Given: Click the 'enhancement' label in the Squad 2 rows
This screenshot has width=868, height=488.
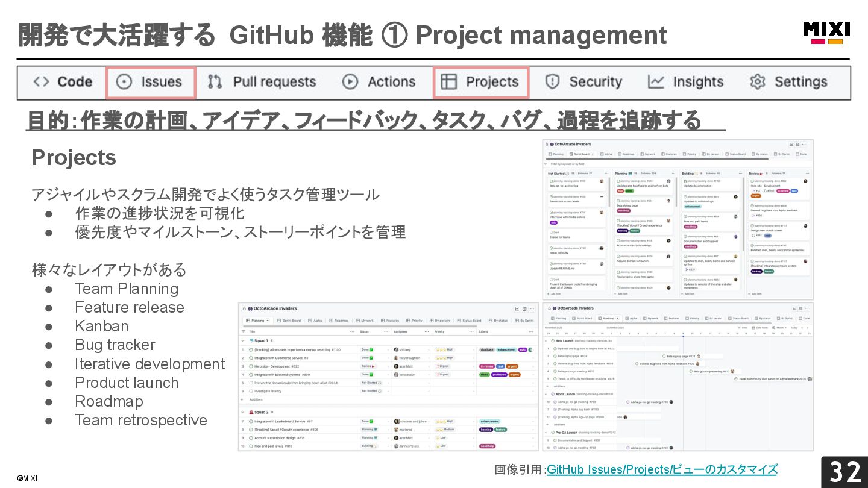Looking at the screenshot, I should pyautogui.click(x=489, y=421).
